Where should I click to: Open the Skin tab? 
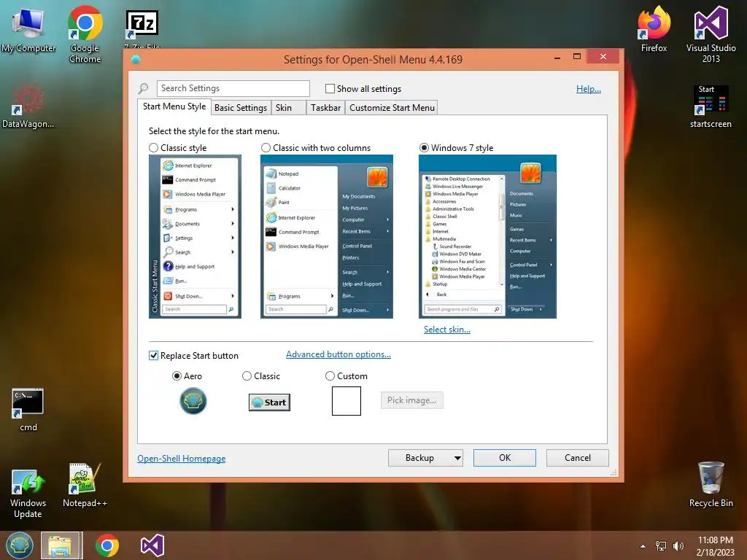coord(288,108)
